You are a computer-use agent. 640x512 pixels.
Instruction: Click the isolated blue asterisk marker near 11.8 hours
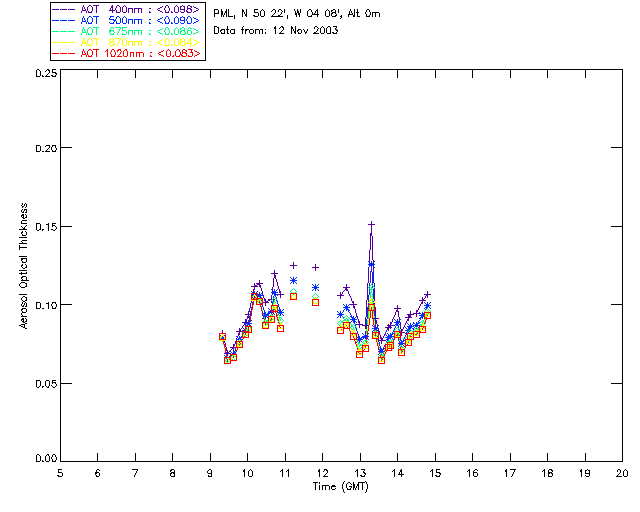pyautogui.click(x=315, y=287)
